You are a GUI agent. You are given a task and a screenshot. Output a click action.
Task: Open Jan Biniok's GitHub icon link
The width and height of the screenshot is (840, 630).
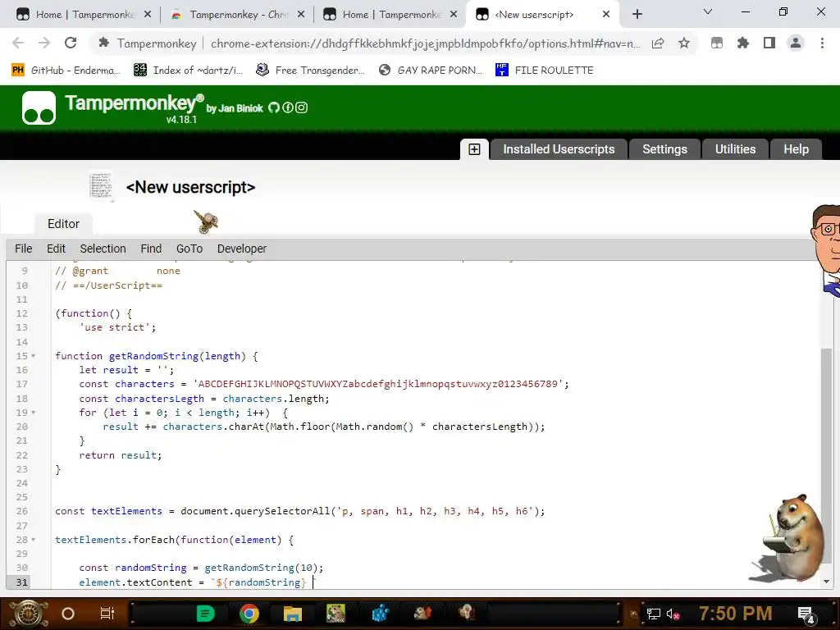coord(274,107)
